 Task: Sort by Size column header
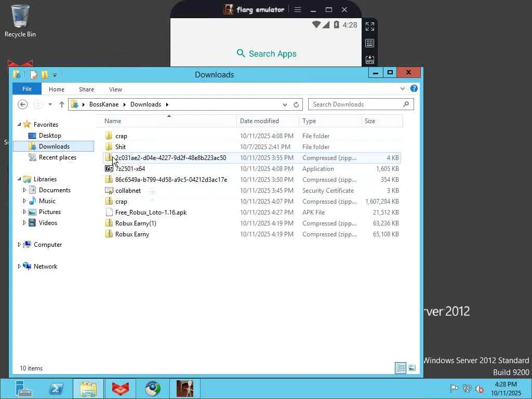(382, 121)
